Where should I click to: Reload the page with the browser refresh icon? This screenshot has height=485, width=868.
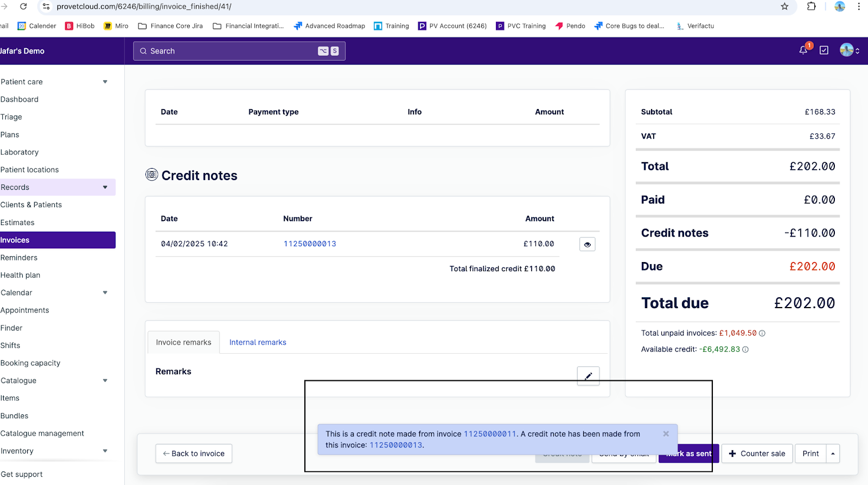click(23, 7)
